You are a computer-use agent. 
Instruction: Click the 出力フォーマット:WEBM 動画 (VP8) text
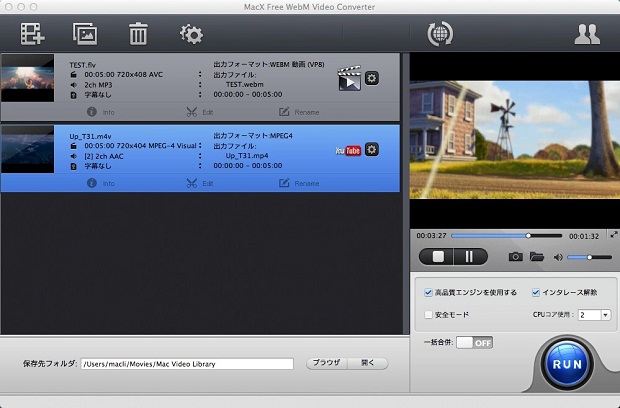269,64
